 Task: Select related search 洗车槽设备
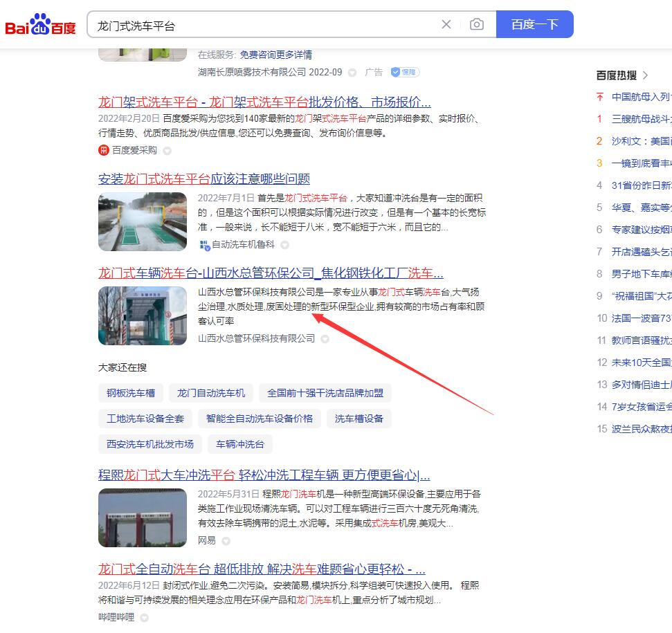[358, 419]
